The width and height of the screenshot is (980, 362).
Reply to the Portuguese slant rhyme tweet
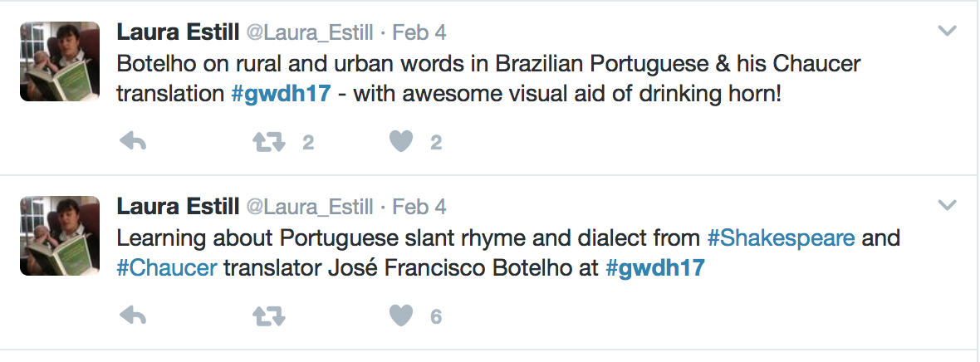pyautogui.click(x=133, y=316)
